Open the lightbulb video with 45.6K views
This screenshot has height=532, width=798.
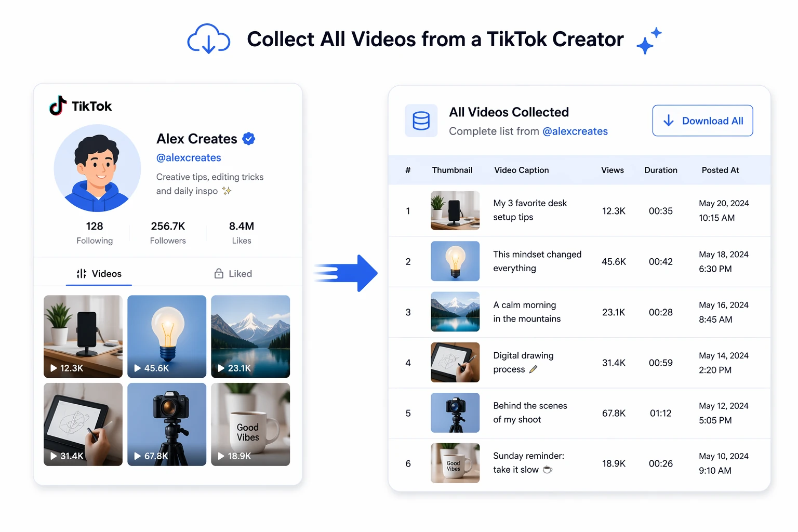pos(167,336)
